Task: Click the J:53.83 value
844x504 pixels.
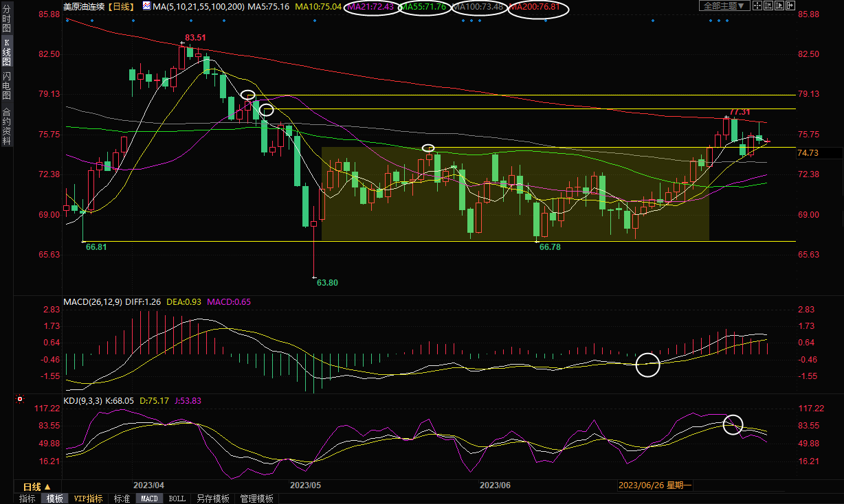Action: (x=188, y=400)
